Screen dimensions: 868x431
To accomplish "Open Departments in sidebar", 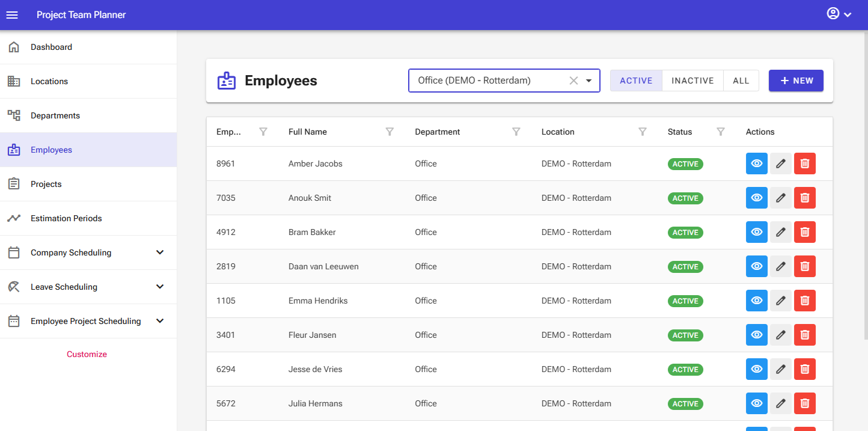I will point(88,115).
